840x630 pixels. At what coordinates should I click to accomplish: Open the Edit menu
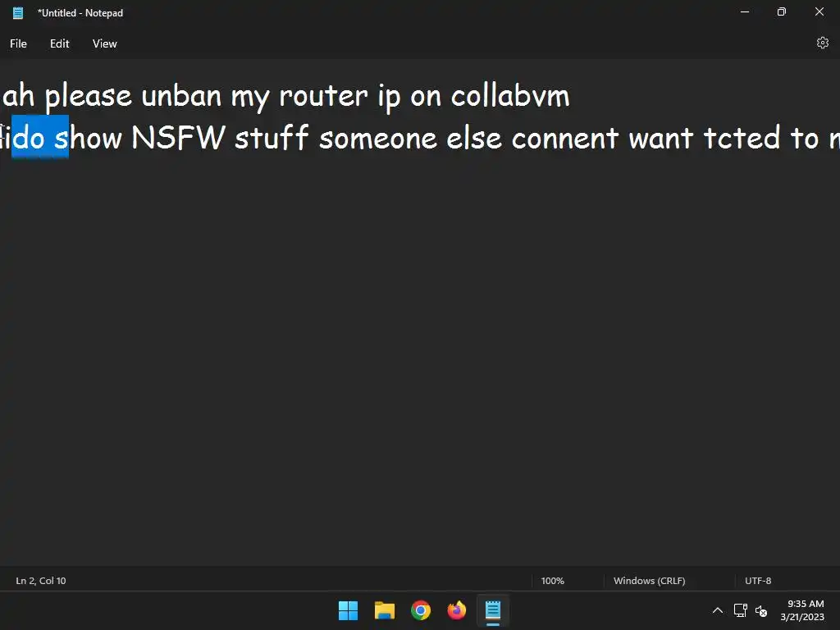tap(59, 44)
